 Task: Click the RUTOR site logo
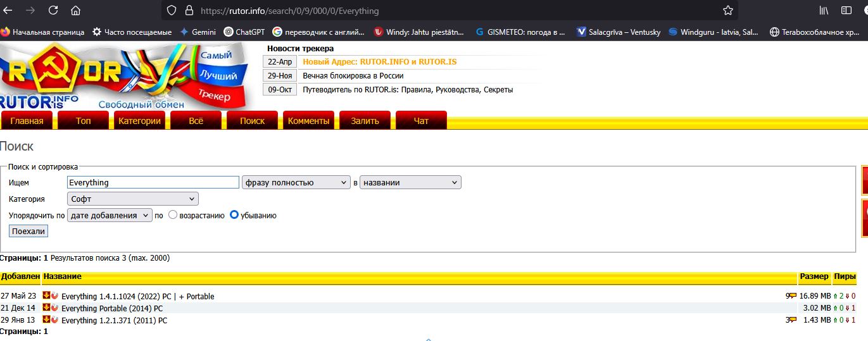124,76
